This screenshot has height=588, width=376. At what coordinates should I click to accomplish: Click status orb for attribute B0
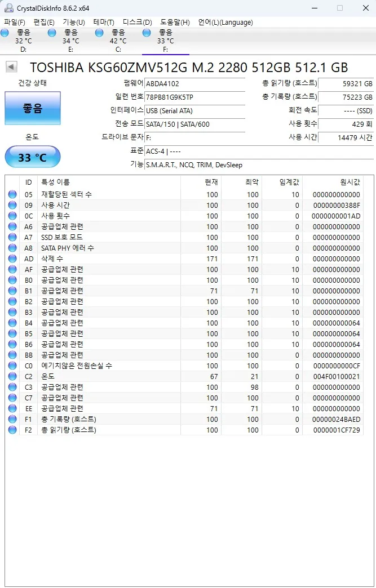click(x=12, y=280)
